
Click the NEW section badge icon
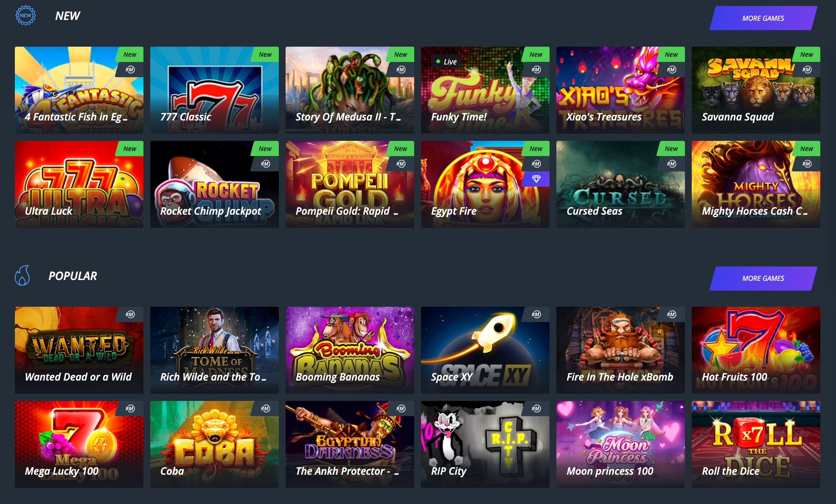point(25,15)
